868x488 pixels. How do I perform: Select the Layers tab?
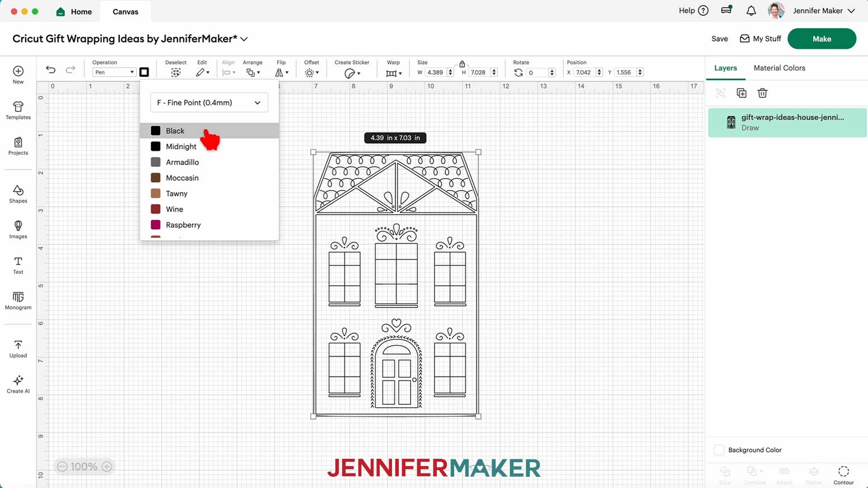click(725, 68)
